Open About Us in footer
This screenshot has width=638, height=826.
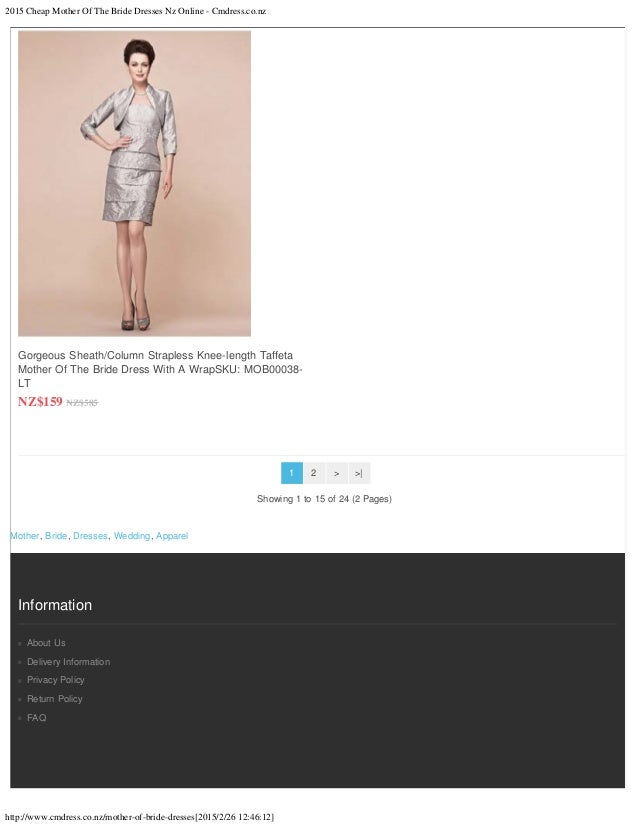(x=46, y=643)
